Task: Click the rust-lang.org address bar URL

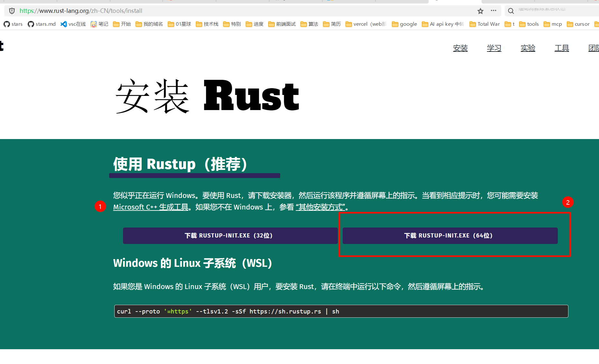Action: (x=81, y=11)
